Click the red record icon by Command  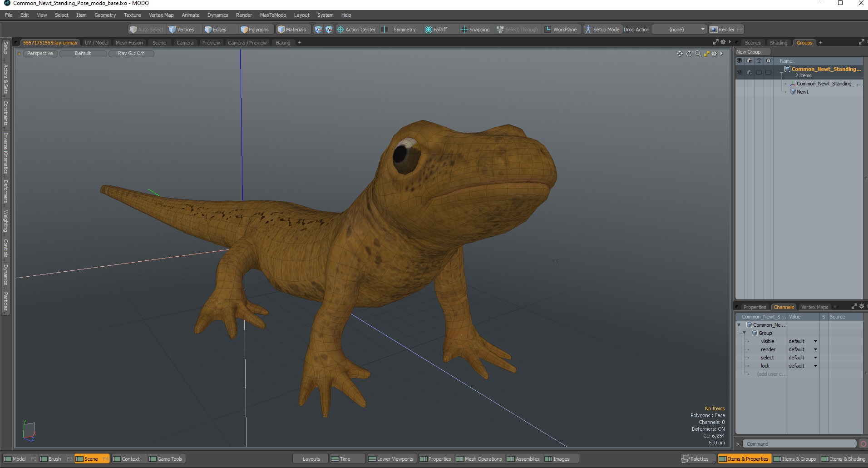863,444
